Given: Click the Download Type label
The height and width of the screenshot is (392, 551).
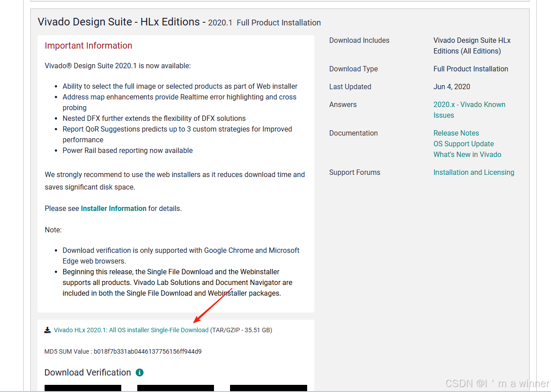Looking at the screenshot, I should [x=354, y=69].
